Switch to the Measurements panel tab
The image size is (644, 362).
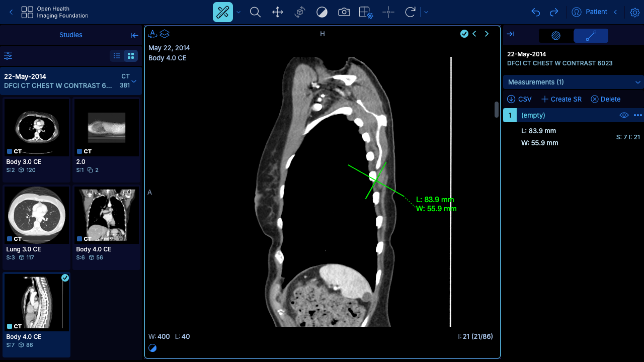pyautogui.click(x=591, y=36)
